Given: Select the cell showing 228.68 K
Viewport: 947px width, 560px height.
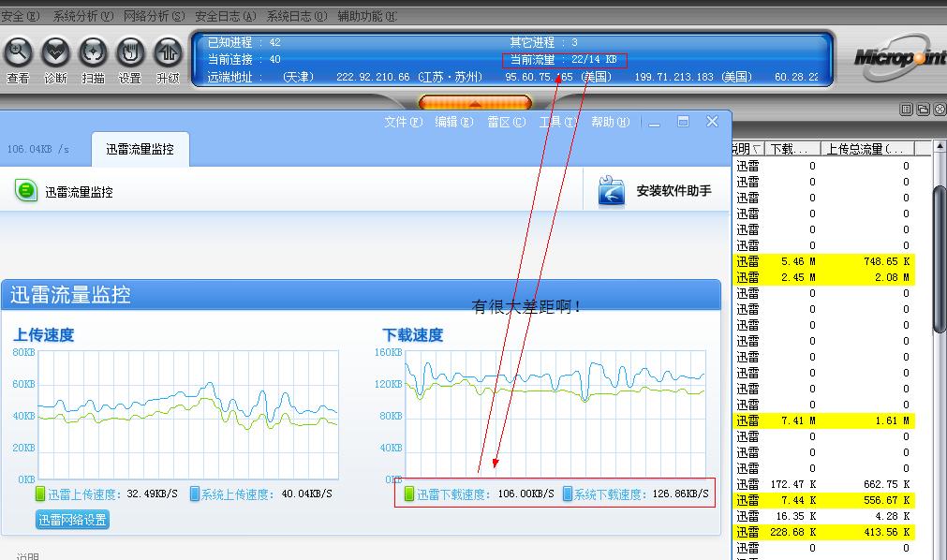Looking at the screenshot, I should click(793, 532).
